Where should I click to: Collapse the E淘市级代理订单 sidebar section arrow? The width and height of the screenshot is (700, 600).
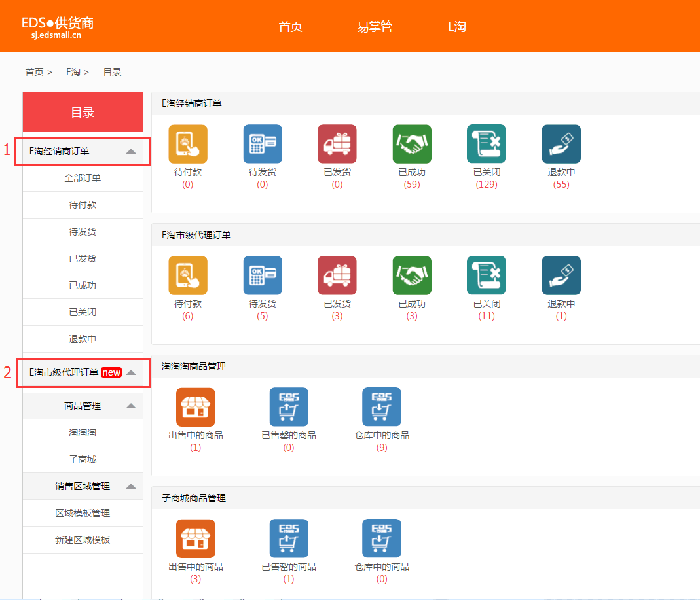pos(131,372)
